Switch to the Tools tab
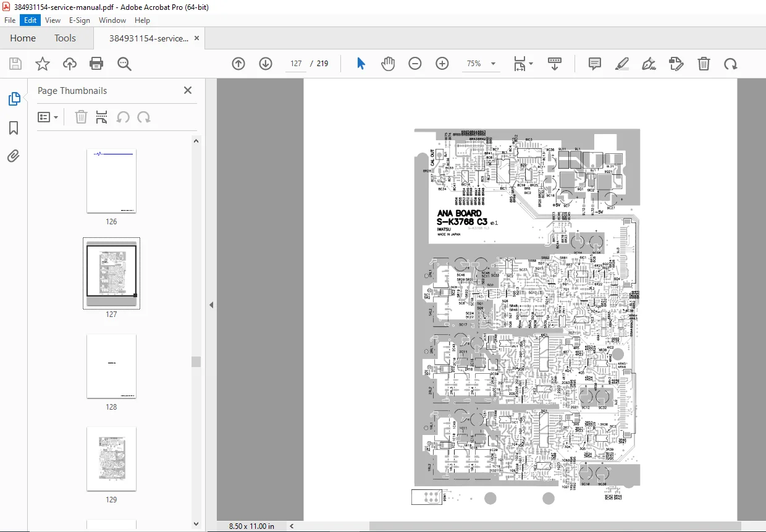Image resolution: width=766 pixels, height=532 pixels. coord(65,38)
